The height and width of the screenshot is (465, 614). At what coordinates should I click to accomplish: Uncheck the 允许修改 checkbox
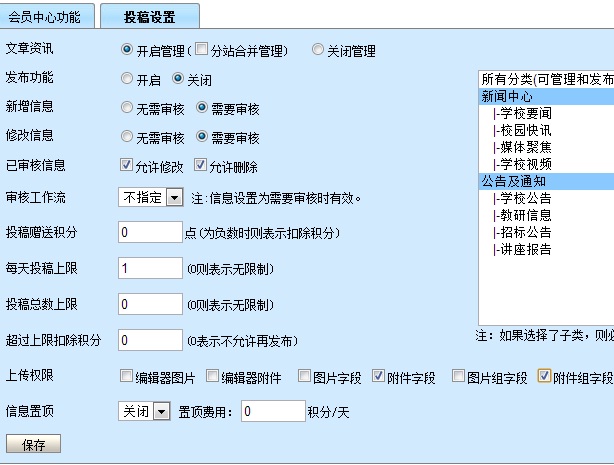tap(127, 165)
